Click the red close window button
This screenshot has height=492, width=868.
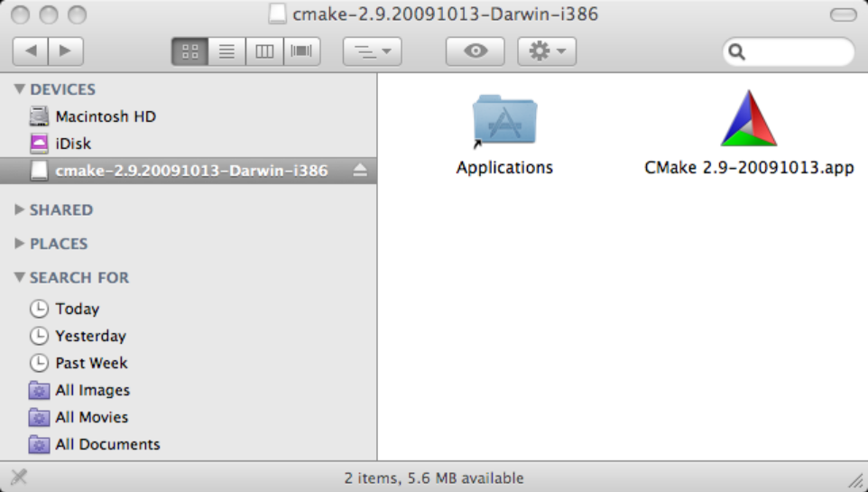(20, 15)
